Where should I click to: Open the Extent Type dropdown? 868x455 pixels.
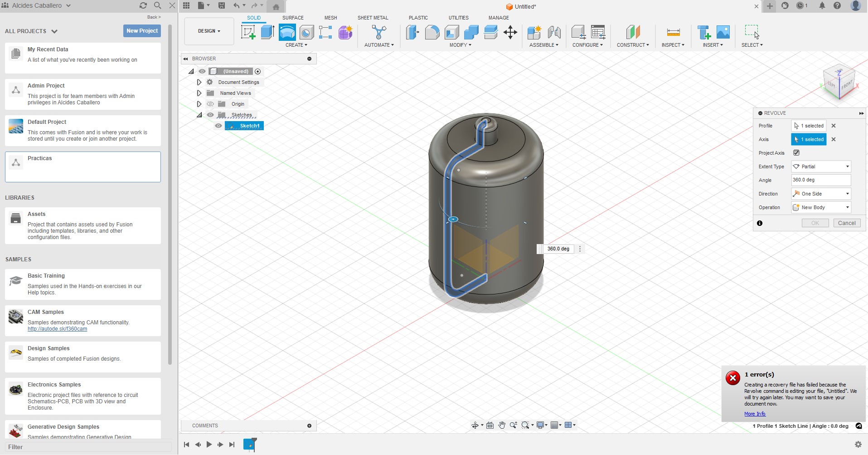pyautogui.click(x=821, y=166)
